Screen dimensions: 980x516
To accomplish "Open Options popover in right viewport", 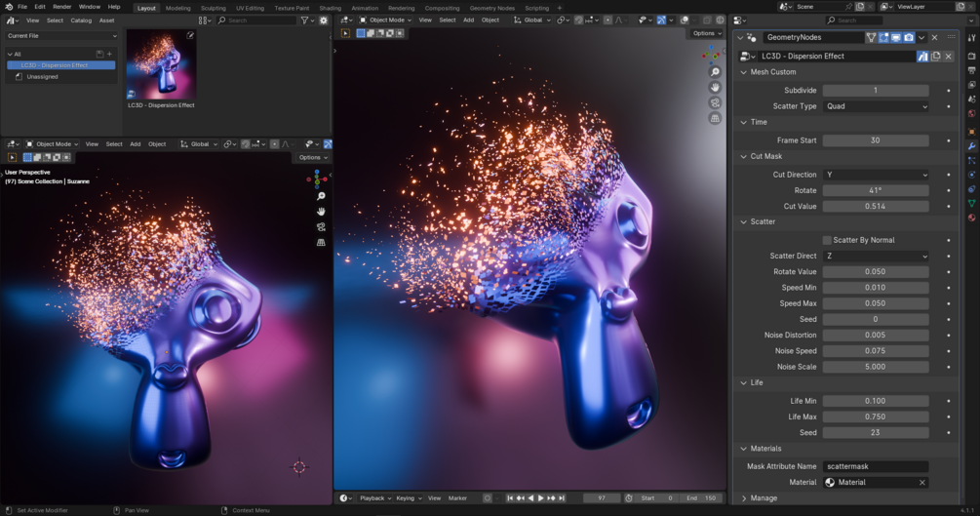I will point(706,33).
